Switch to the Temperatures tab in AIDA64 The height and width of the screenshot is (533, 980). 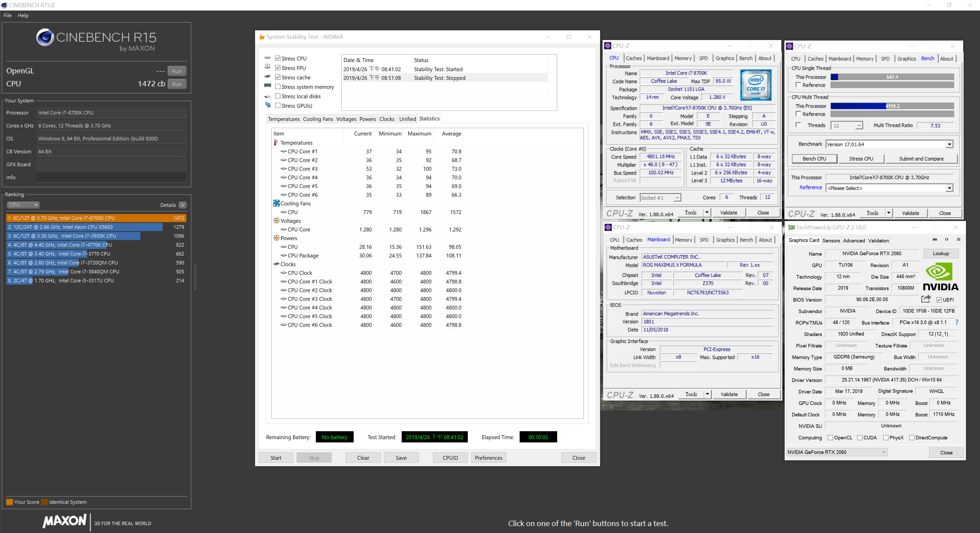[x=284, y=119]
